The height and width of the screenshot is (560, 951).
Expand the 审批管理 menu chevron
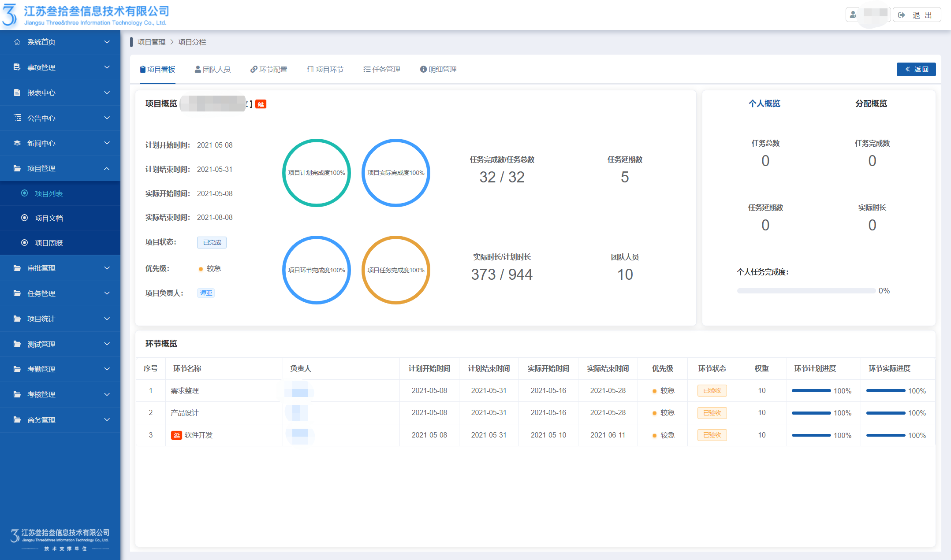click(107, 268)
